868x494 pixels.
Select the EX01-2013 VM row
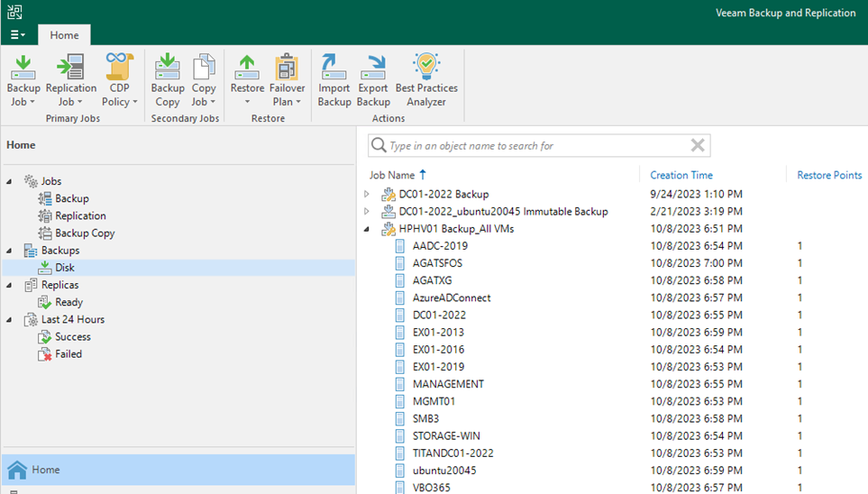pos(438,333)
